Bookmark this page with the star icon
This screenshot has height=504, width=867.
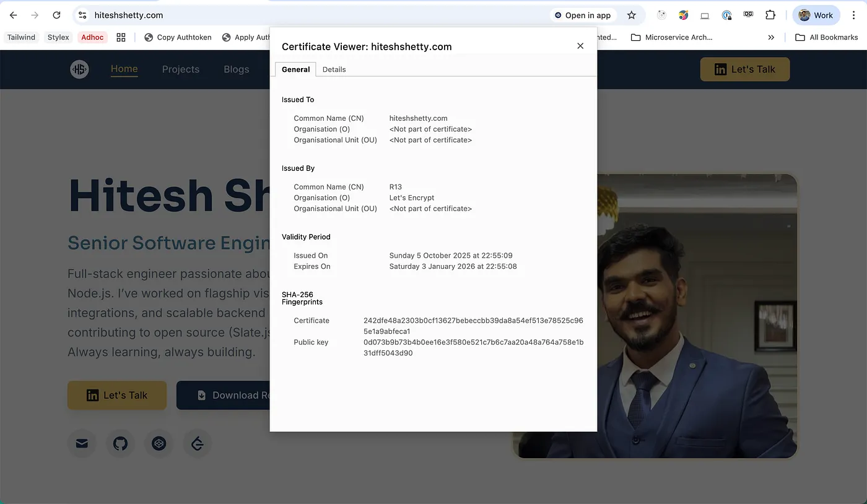(631, 15)
